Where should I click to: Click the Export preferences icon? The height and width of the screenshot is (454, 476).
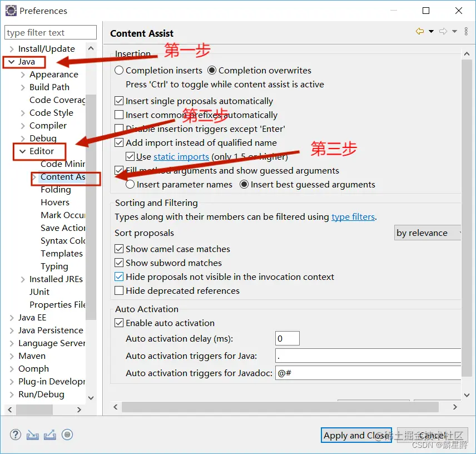tap(50, 435)
